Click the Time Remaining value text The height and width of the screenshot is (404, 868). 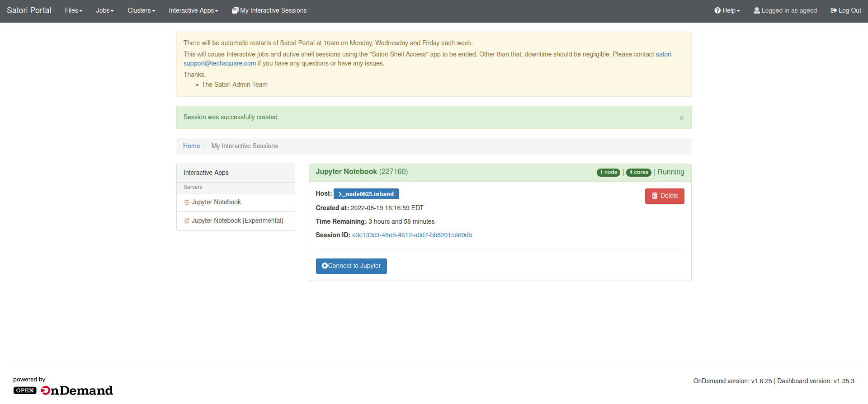pos(401,221)
